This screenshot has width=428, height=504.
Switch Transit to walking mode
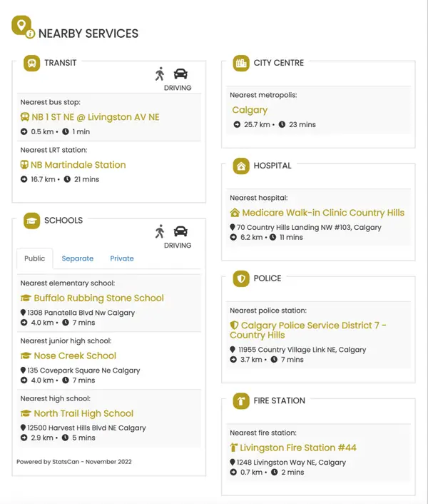pos(160,74)
